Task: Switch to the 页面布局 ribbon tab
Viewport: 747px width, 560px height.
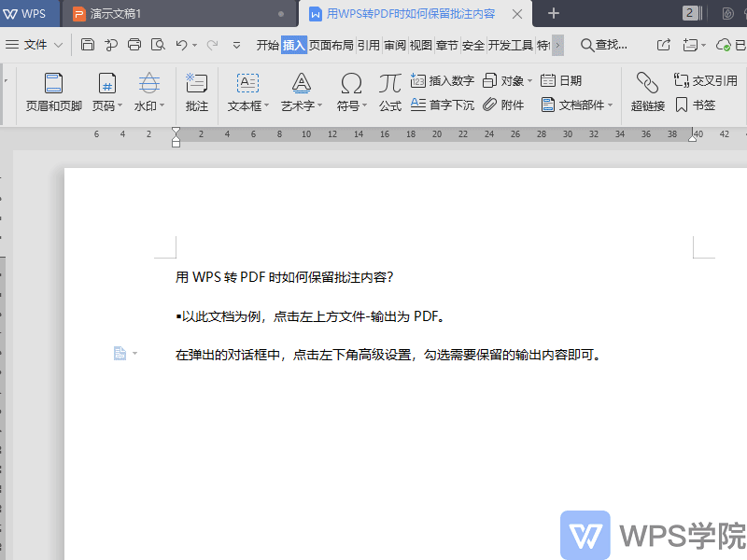Action: pos(331,45)
